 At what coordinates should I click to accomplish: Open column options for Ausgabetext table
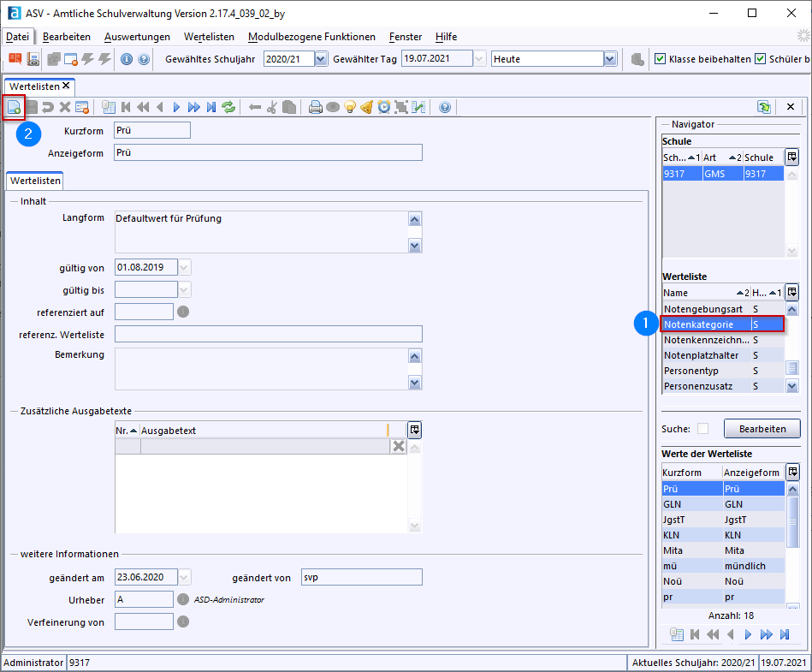point(414,430)
